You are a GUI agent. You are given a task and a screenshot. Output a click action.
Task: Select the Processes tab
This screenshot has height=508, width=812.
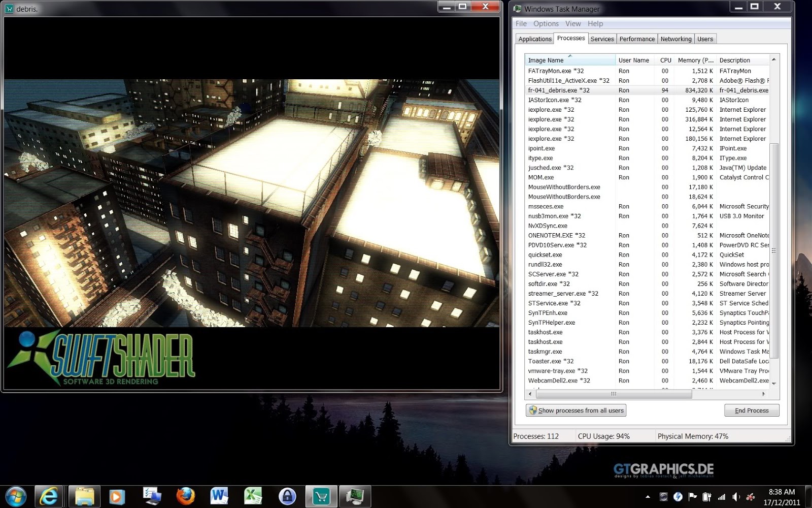pos(571,38)
